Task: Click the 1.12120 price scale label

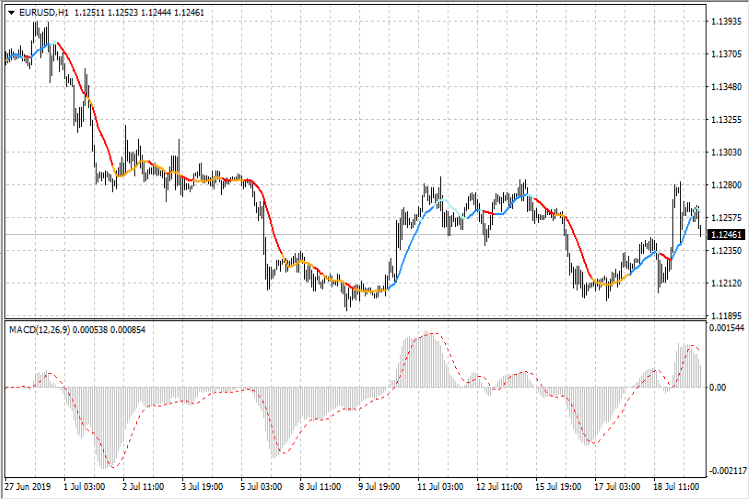Action: pos(727,283)
